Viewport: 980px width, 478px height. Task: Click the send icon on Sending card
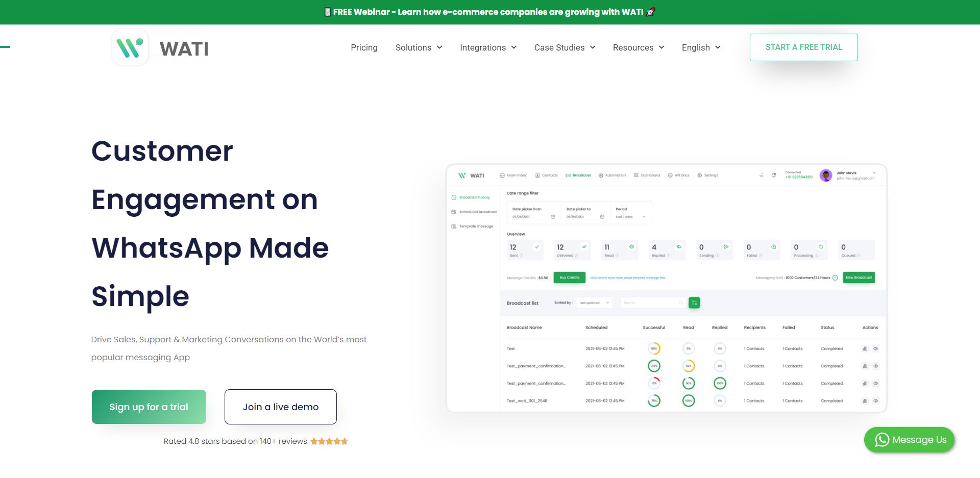tap(726, 246)
